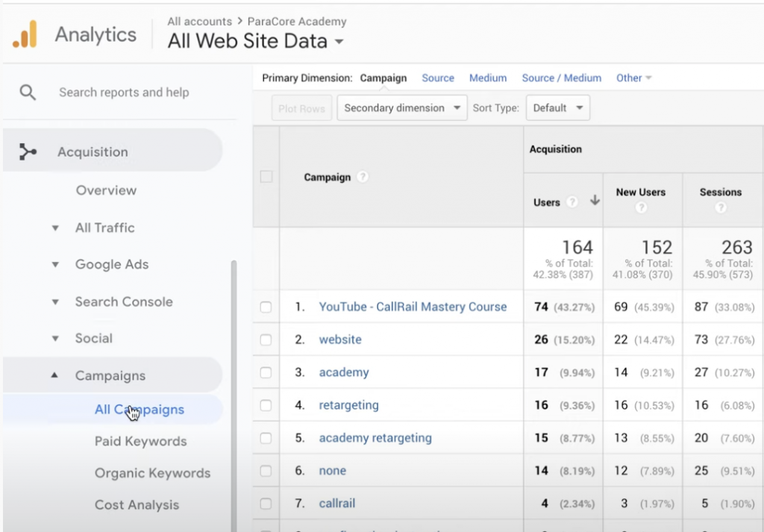Viewport: 764px width, 532px height.
Task: Open help icon next to Users header
Action: click(572, 201)
